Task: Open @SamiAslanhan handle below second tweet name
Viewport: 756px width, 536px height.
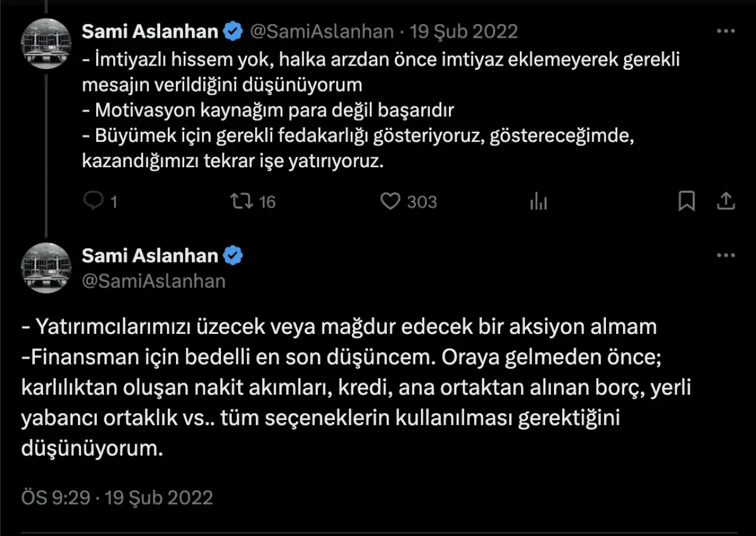Action: pos(154,281)
